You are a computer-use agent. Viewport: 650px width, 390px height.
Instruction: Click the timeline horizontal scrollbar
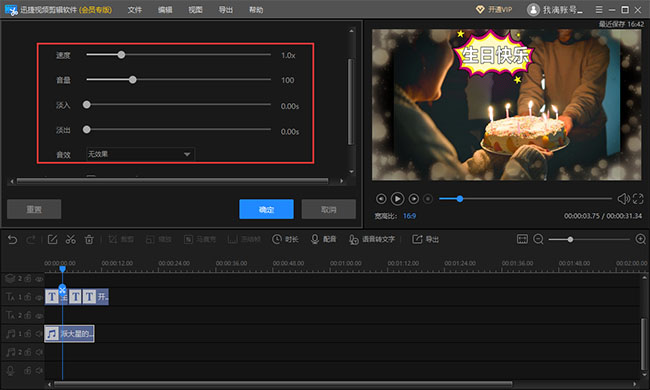[x=283, y=384]
